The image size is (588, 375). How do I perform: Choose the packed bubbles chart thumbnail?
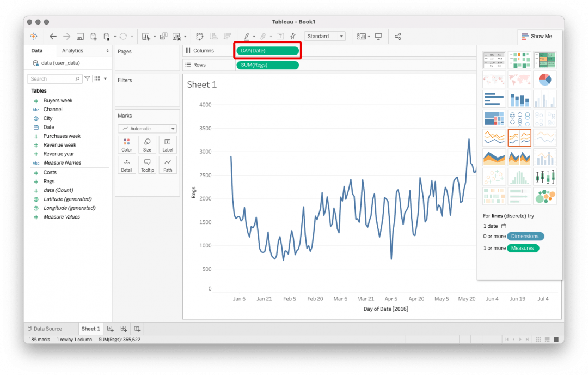pos(545,196)
